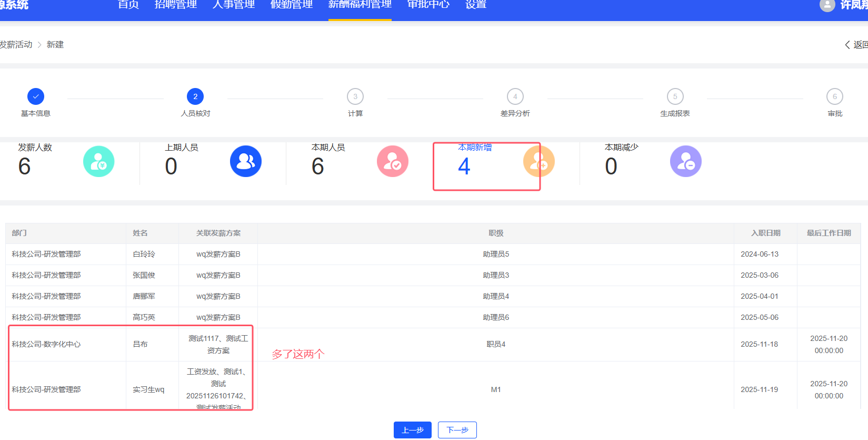Image resolution: width=868 pixels, height=440 pixels.
Task: Select the name 吕布 in the table
Action: tap(140, 344)
